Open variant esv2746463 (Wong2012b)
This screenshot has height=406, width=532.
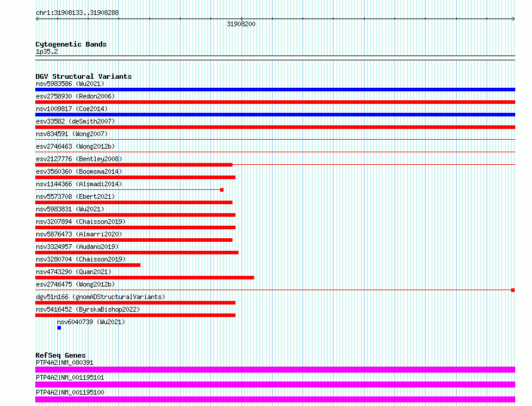(75, 146)
